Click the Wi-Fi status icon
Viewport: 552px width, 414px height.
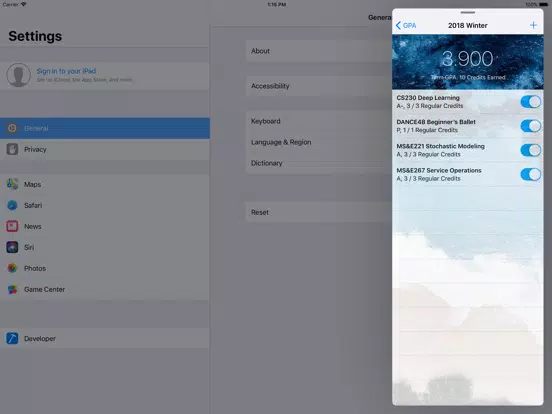tap(24, 4)
